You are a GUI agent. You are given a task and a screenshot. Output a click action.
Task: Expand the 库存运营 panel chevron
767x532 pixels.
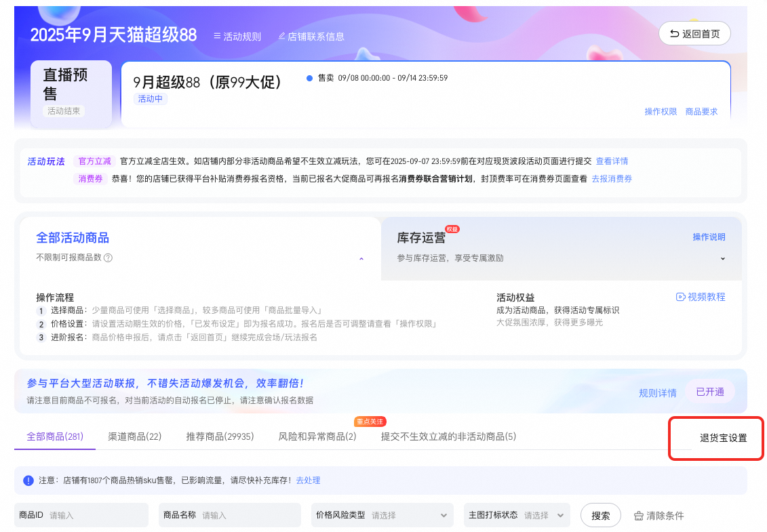722,259
